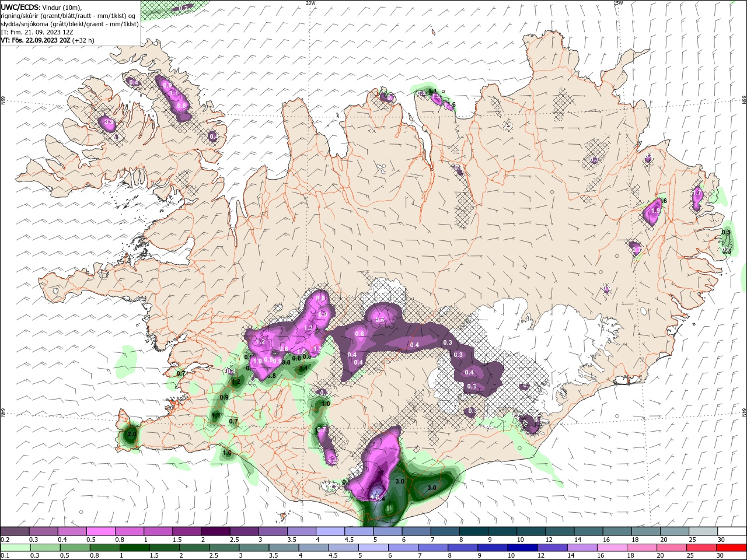The height and width of the screenshot is (560, 747).
Task: Click upper legend swatch between 1.5 and 2
Action: tap(187, 531)
